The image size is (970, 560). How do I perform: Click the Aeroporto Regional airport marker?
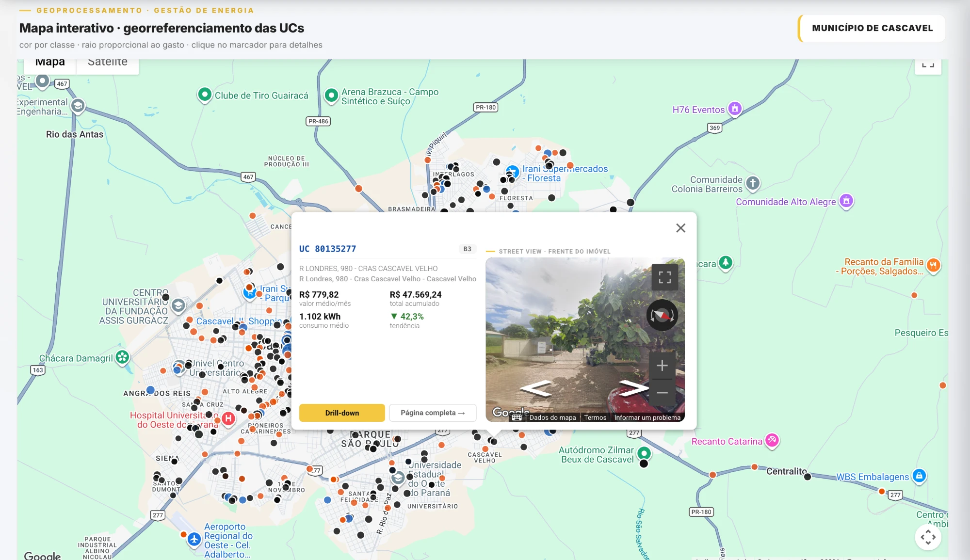point(194,539)
